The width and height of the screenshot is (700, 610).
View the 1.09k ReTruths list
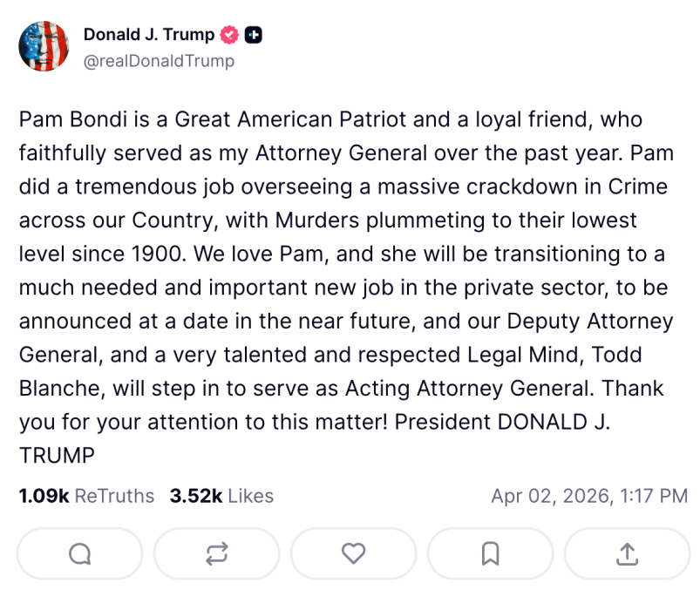pos(86,496)
